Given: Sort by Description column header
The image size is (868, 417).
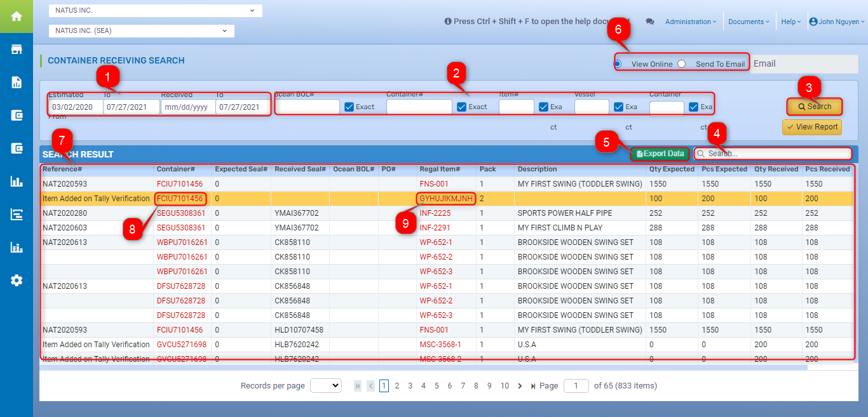Looking at the screenshot, I should [537, 169].
